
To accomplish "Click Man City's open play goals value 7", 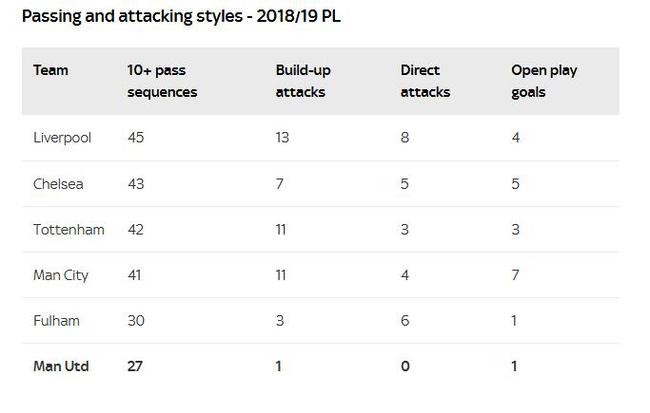I will click(x=515, y=275).
